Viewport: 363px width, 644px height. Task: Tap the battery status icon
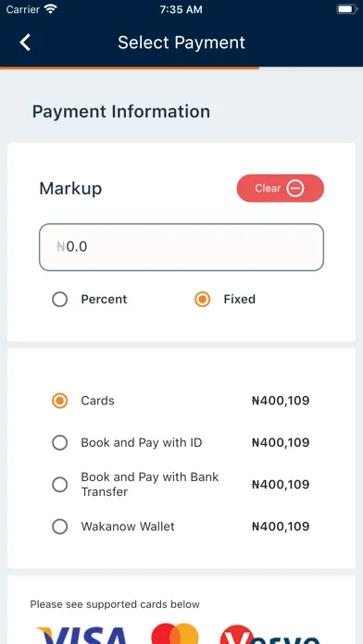point(347,9)
